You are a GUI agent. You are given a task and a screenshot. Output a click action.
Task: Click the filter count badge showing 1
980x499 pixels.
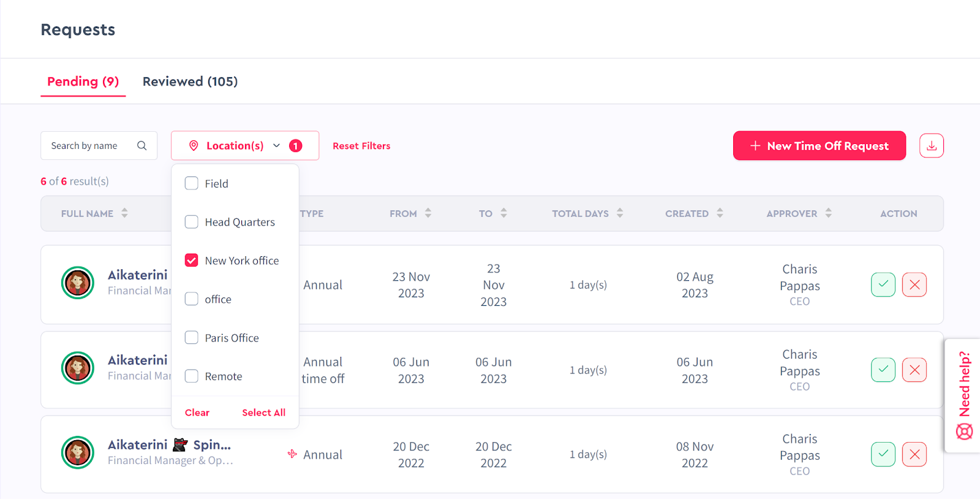pyautogui.click(x=295, y=146)
